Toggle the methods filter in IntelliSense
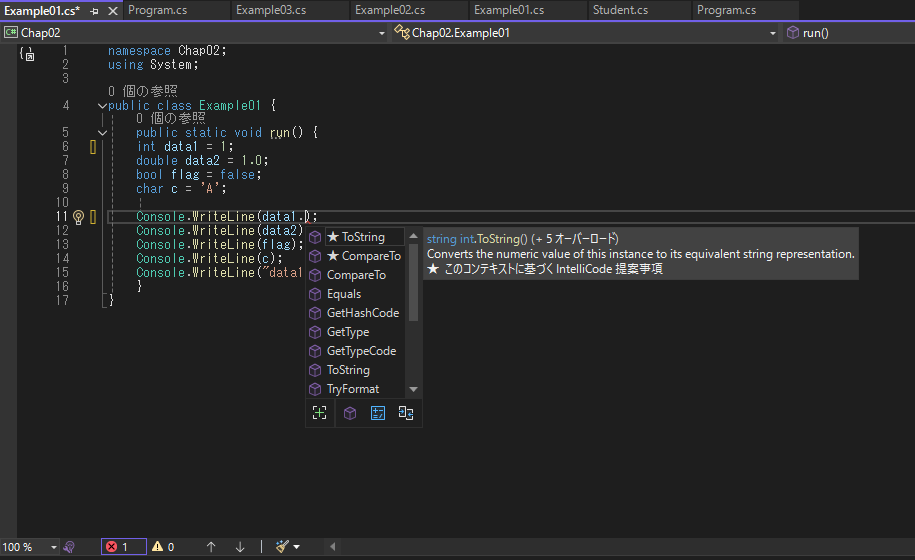The height and width of the screenshot is (560, 915). tap(350, 413)
